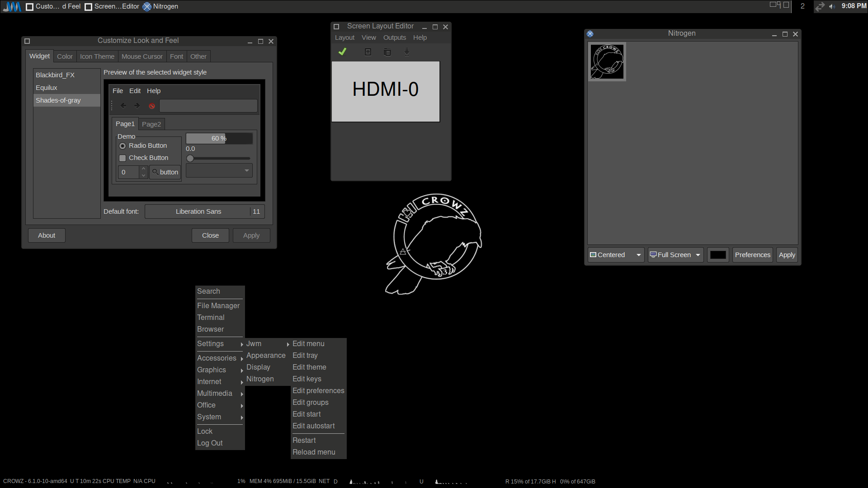The width and height of the screenshot is (868, 488).
Task: Click the back arrow in widget preview toolbar
Action: 123,106
